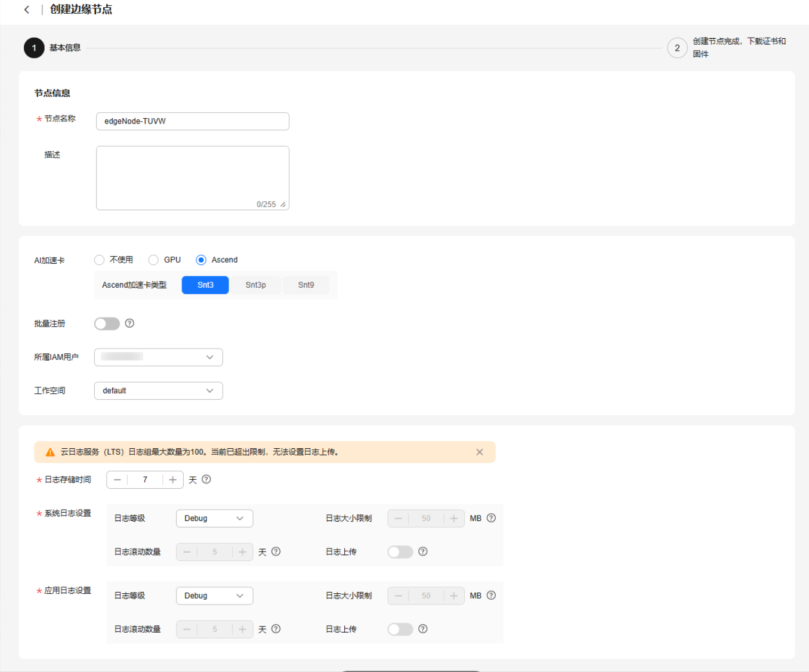
Task: Increase 日志存储时间 with plus button
Action: click(172, 480)
